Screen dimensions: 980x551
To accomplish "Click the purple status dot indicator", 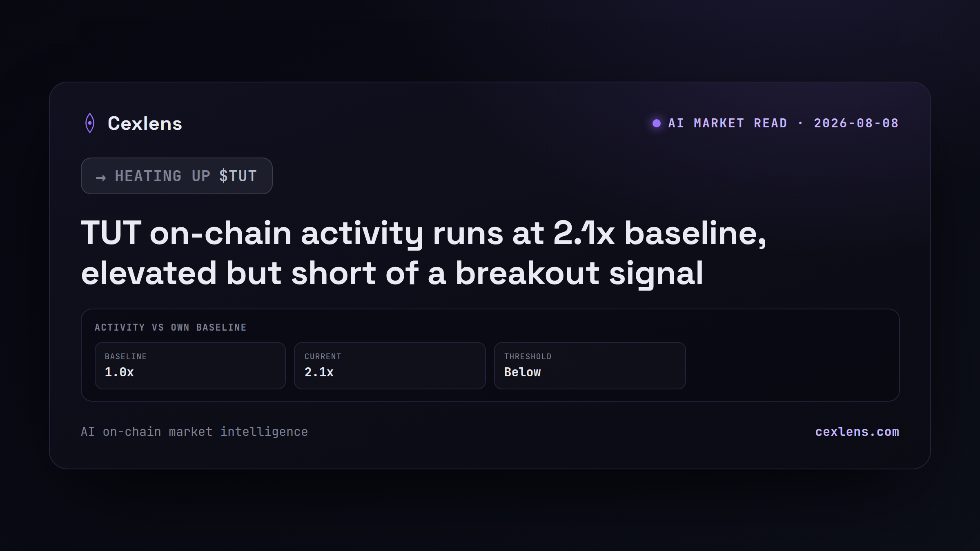I will coord(656,123).
